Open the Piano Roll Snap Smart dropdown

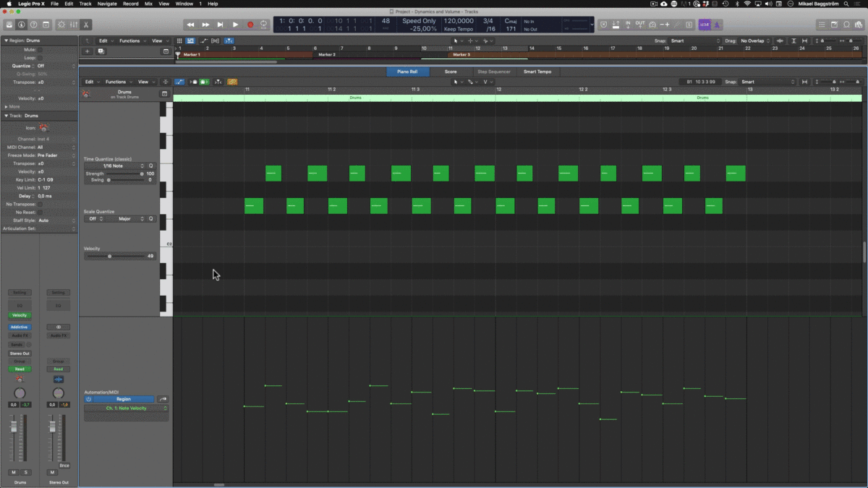[767, 82]
